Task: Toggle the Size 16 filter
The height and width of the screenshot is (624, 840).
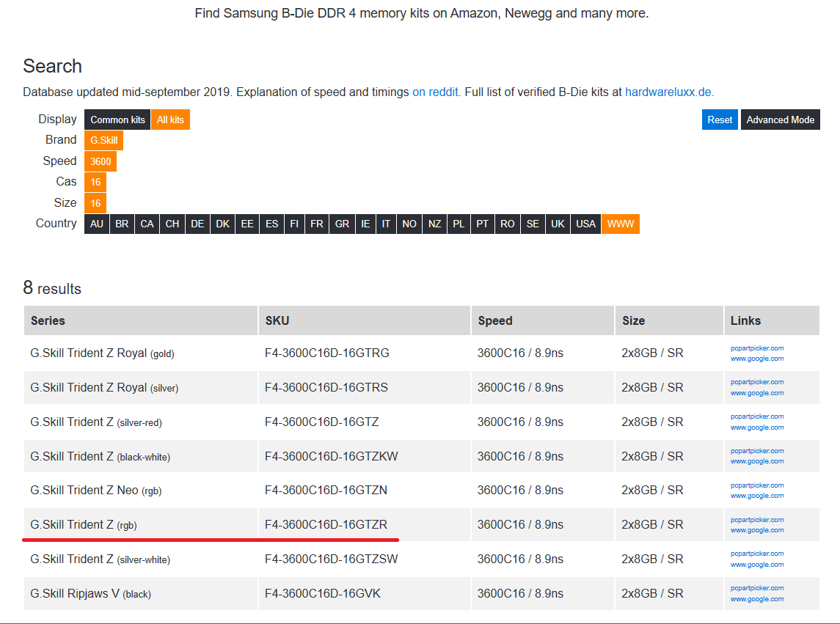Action: pos(95,203)
